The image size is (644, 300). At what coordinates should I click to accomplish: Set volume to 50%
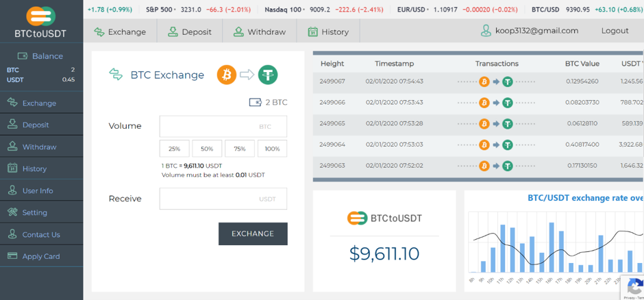(207, 149)
